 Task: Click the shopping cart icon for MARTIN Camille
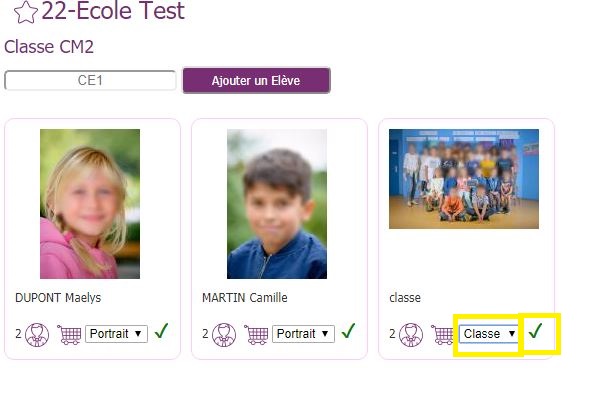pos(256,335)
